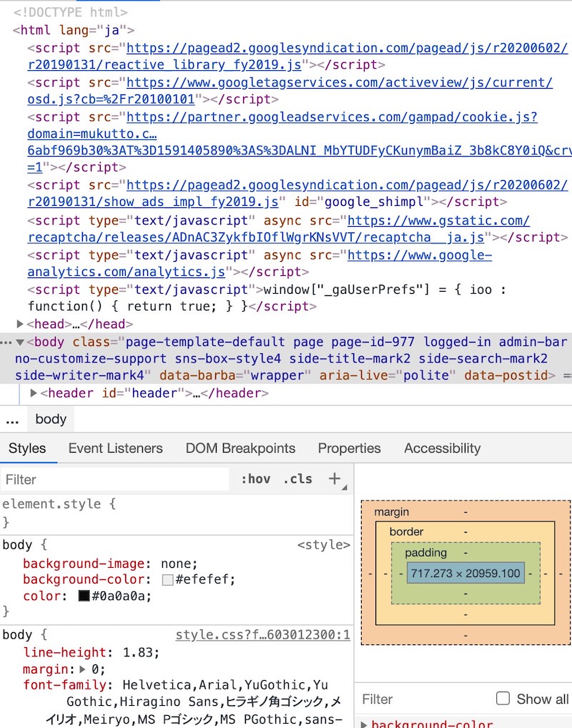Switch to the Styles tab
The width and height of the screenshot is (572, 728).
(27, 448)
